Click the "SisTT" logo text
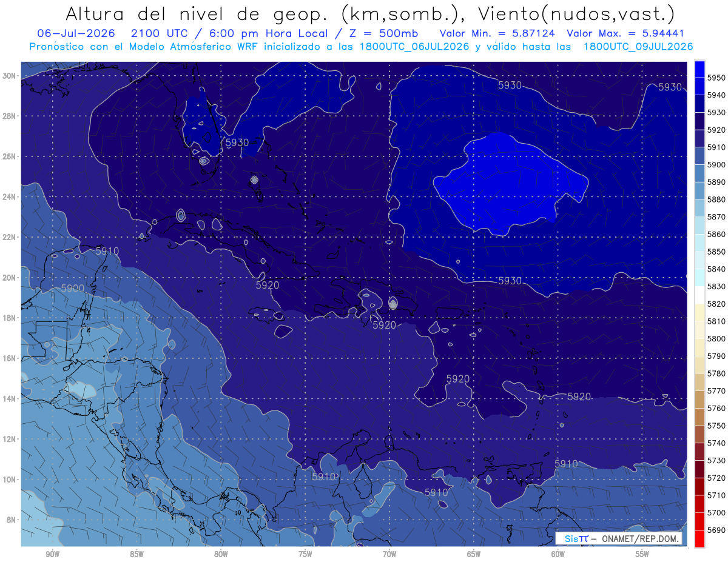728x562 pixels. pos(576,538)
